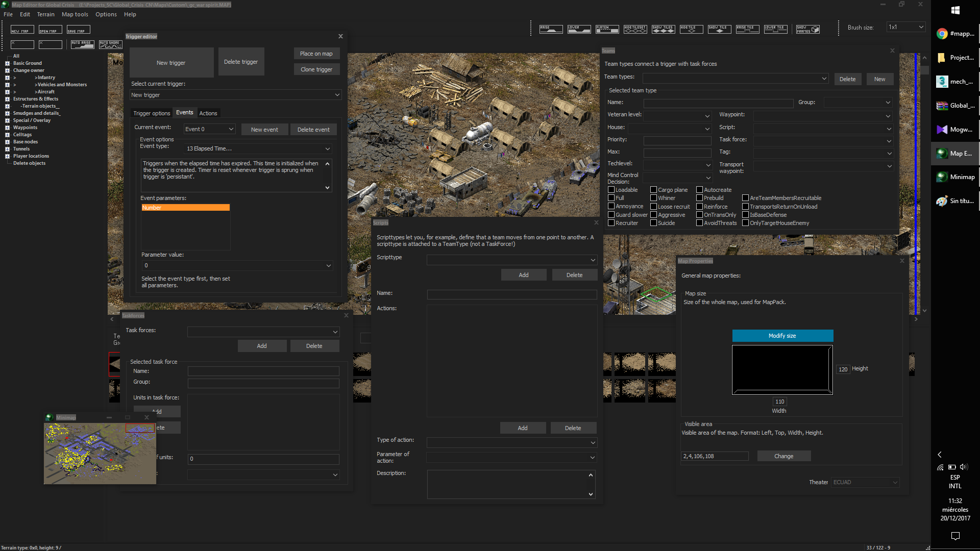The height and width of the screenshot is (551, 980).
Task: Open Chrome from the Windows taskbar
Action: pos(955,34)
